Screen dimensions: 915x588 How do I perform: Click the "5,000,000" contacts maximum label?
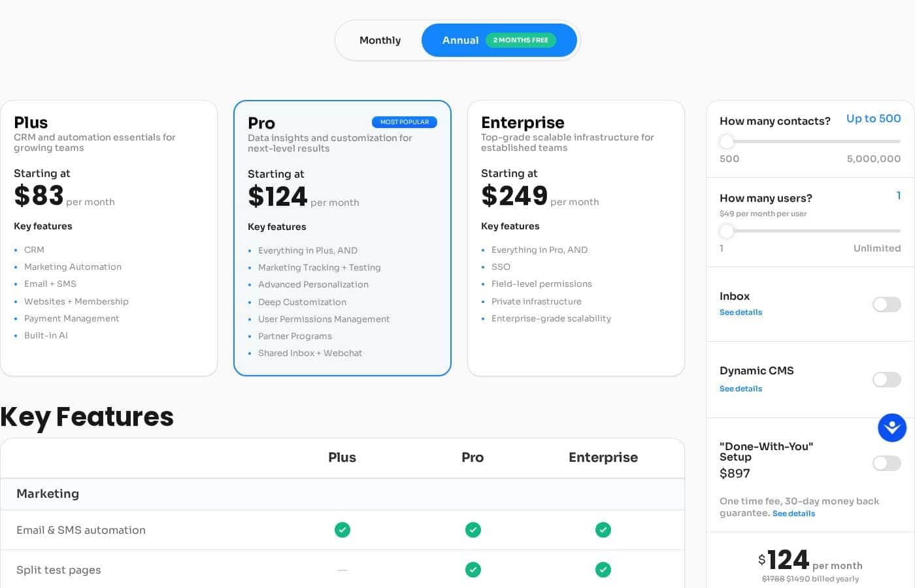click(874, 159)
